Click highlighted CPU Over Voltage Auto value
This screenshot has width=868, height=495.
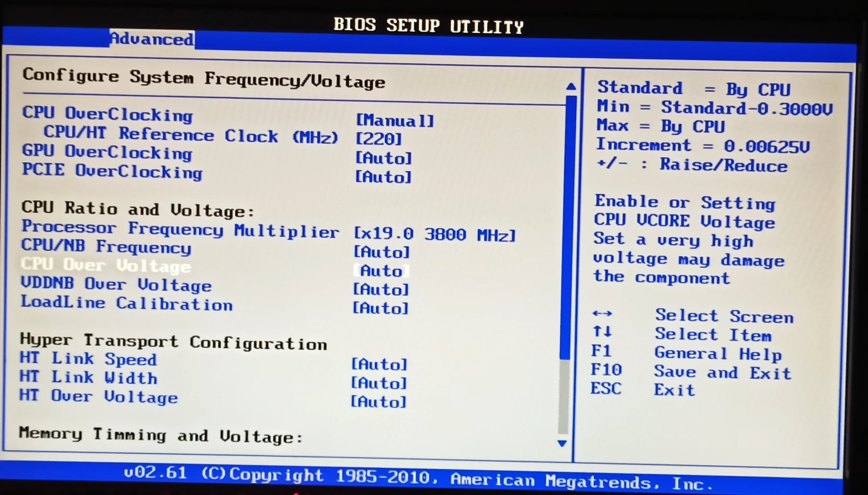[x=381, y=271]
